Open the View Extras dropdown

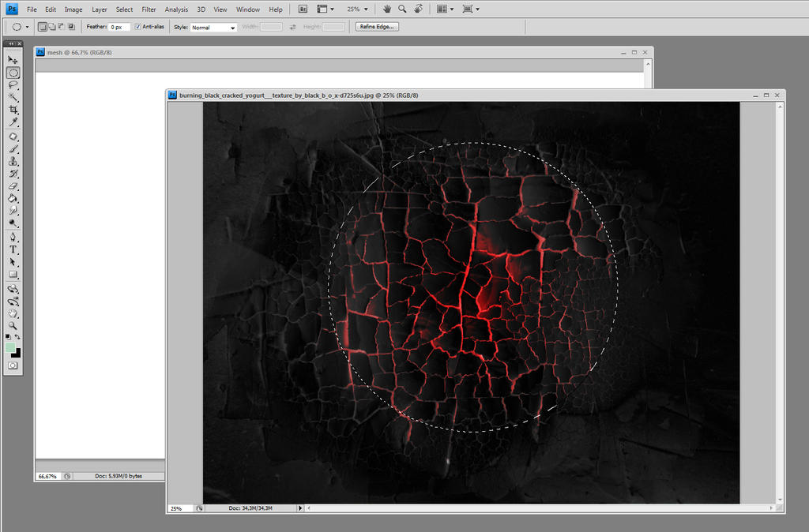pos(325,9)
